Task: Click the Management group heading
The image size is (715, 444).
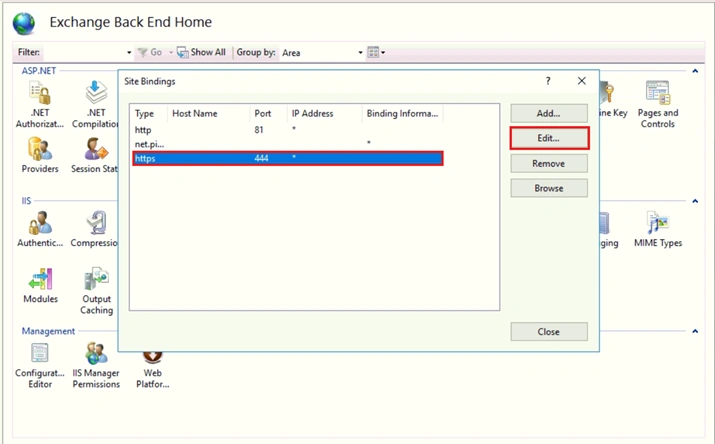Action: [48, 331]
